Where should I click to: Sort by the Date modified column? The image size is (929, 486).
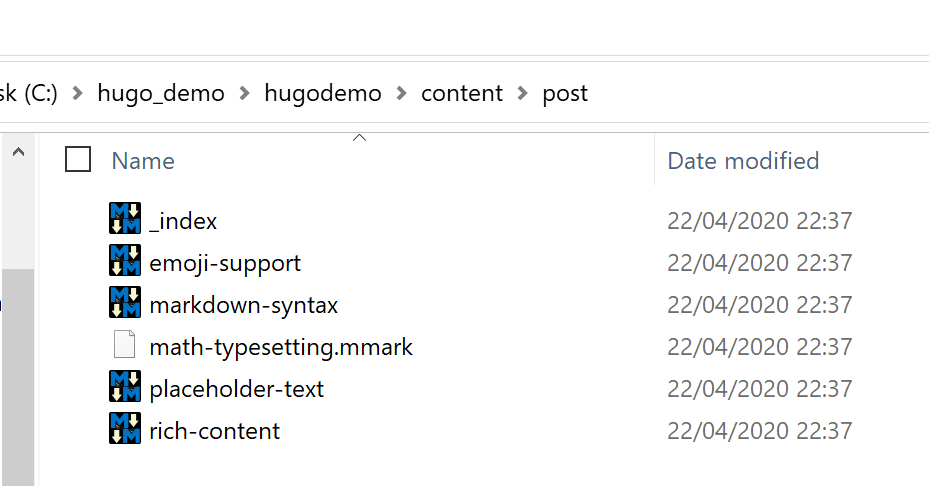point(743,161)
